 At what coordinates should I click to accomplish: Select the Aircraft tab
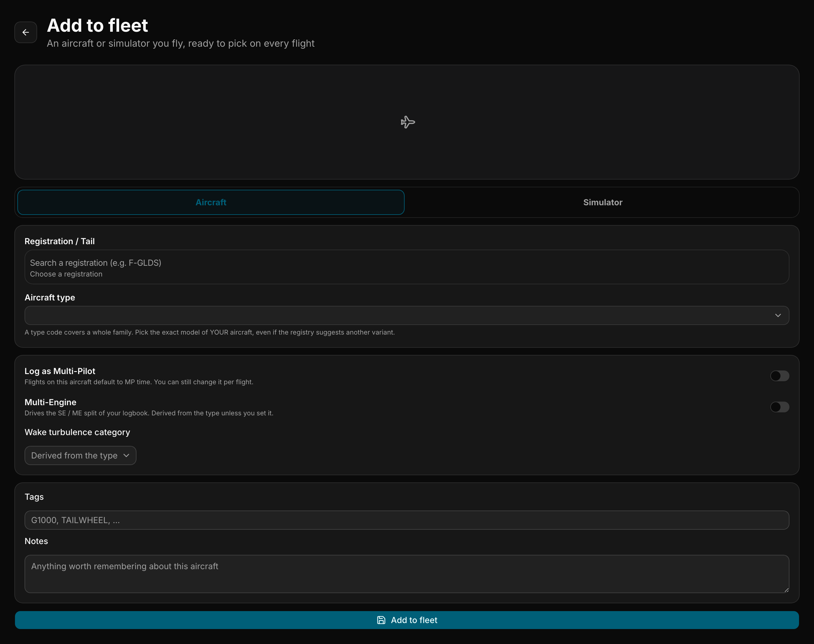click(211, 203)
